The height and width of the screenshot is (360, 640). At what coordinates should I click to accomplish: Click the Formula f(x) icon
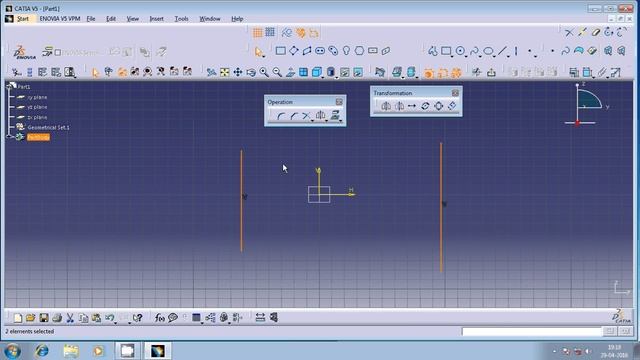pyautogui.click(x=160, y=318)
